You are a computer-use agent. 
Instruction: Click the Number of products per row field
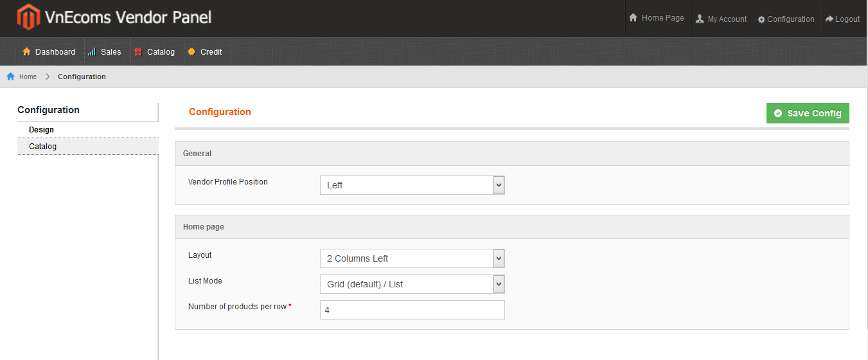tap(412, 310)
